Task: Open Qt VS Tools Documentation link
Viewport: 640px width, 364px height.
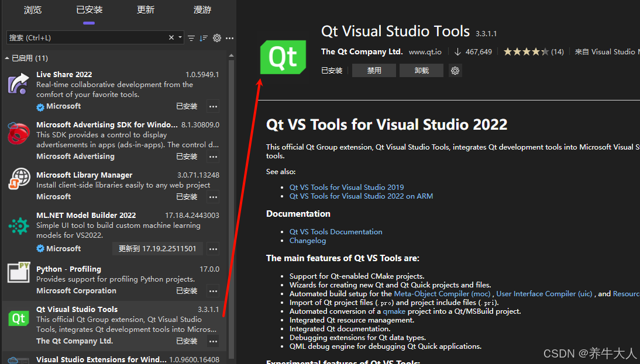Action: pos(336,231)
